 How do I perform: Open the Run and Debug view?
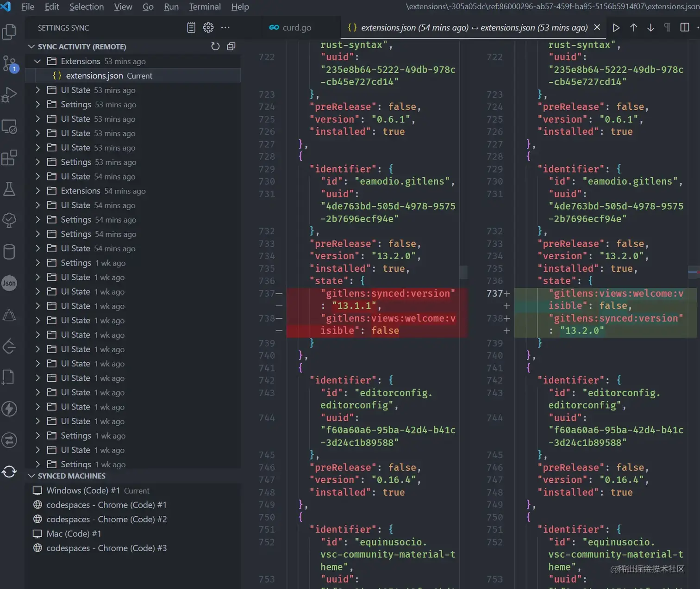tap(9, 95)
